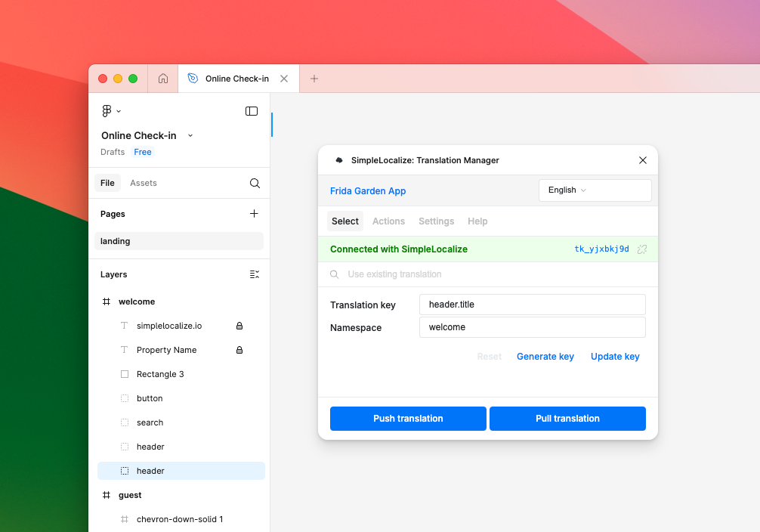Click the SimpleLocalize cloud logo icon
The width and height of the screenshot is (760, 532).
339,160
